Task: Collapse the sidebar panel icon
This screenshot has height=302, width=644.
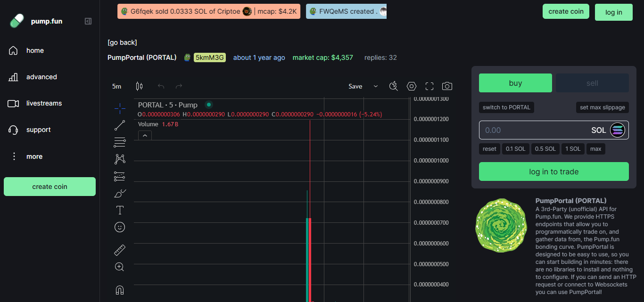Action: pyautogui.click(x=88, y=21)
